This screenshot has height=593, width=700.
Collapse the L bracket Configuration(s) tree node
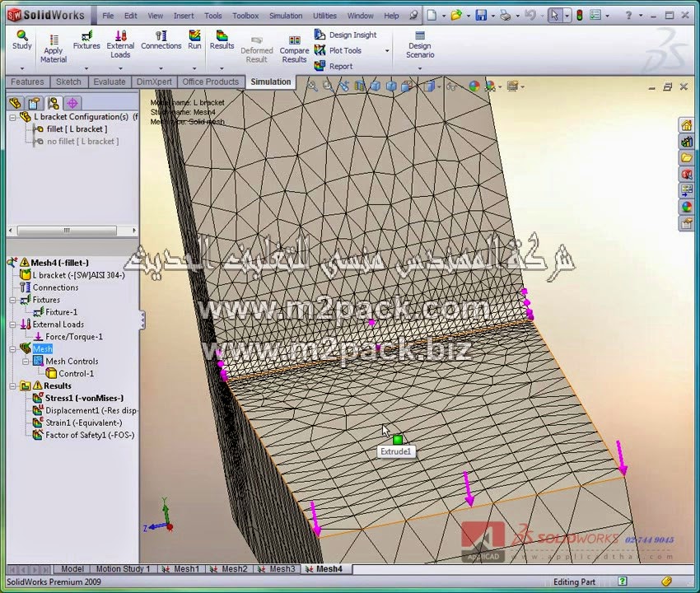coord(13,118)
